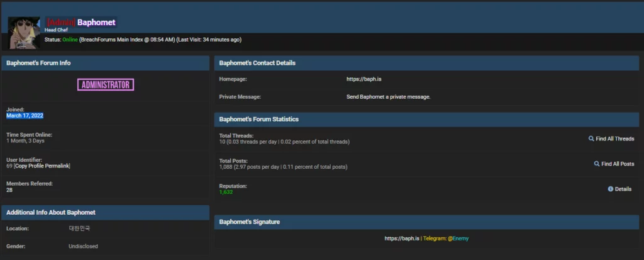The width and height of the screenshot is (644, 260).
Task: Click the magnifier icon beside Find All Threads
Action: click(x=591, y=138)
